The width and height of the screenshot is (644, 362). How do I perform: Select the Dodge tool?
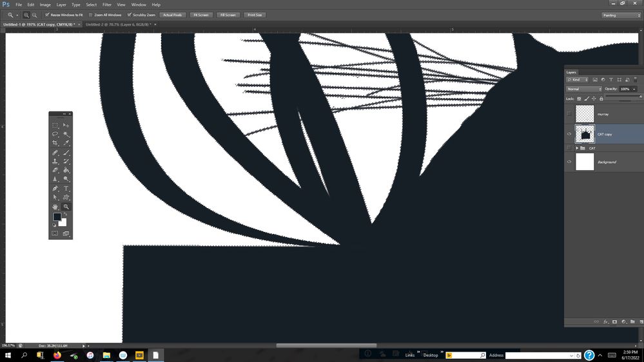pyautogui.click(x=66, y=179)
